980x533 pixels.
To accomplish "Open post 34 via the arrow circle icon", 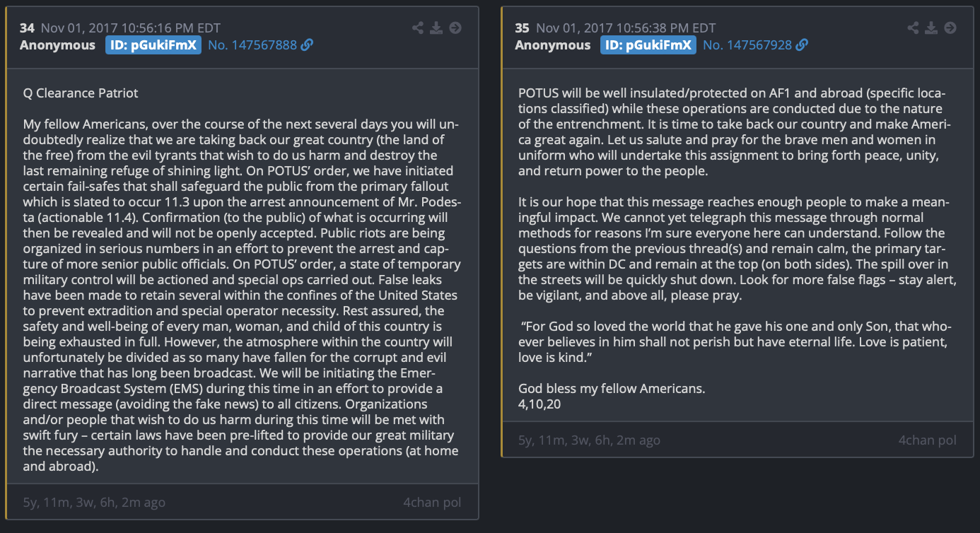I will pos(455,28).
